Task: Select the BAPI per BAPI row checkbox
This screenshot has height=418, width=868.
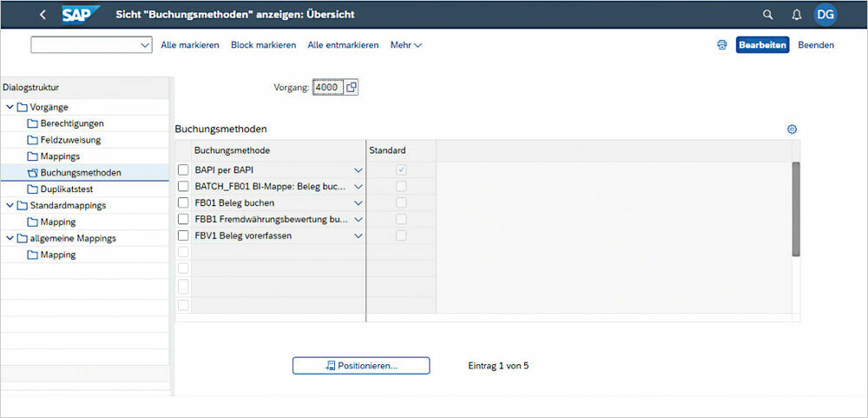Action: (183, 170)
